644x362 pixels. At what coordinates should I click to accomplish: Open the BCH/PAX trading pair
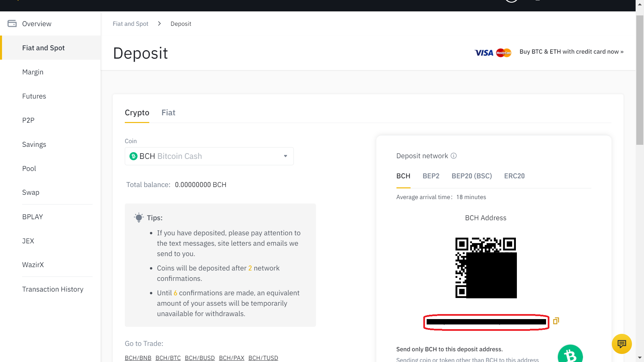(231, 358)
